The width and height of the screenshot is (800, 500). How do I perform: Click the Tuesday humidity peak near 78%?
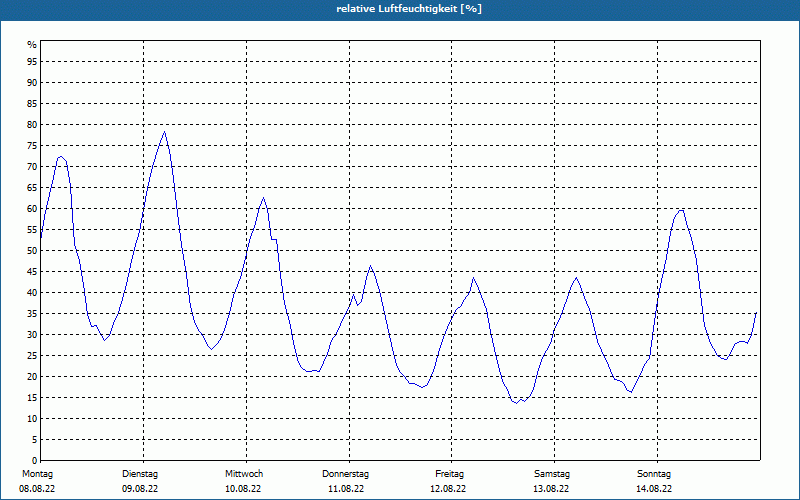(x=164, y=132)
